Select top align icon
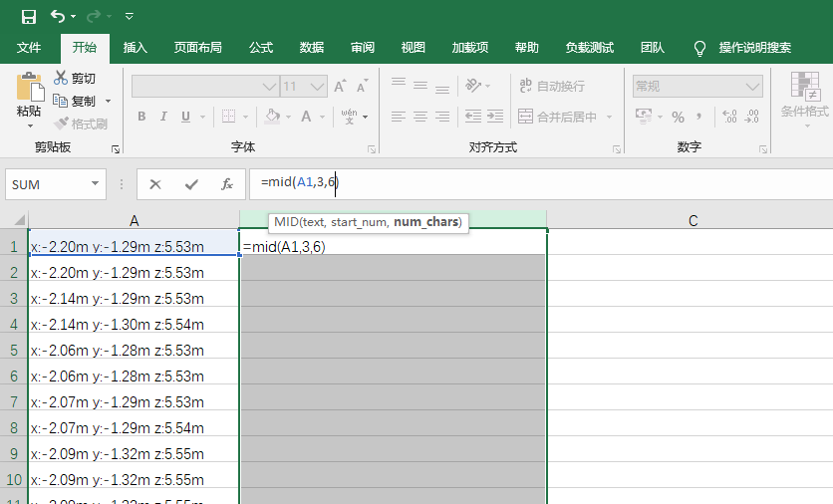Screen dimensions: 833x504 (399, 85)
